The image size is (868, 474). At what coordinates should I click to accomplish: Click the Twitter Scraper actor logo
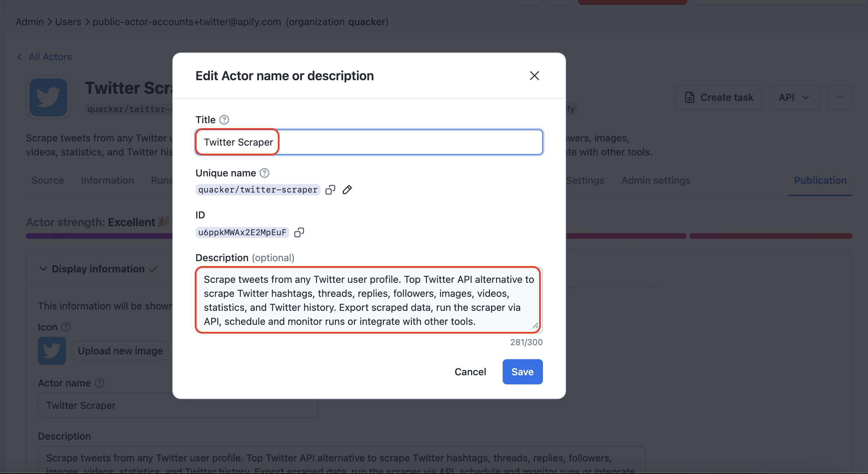tap(48, 97)
